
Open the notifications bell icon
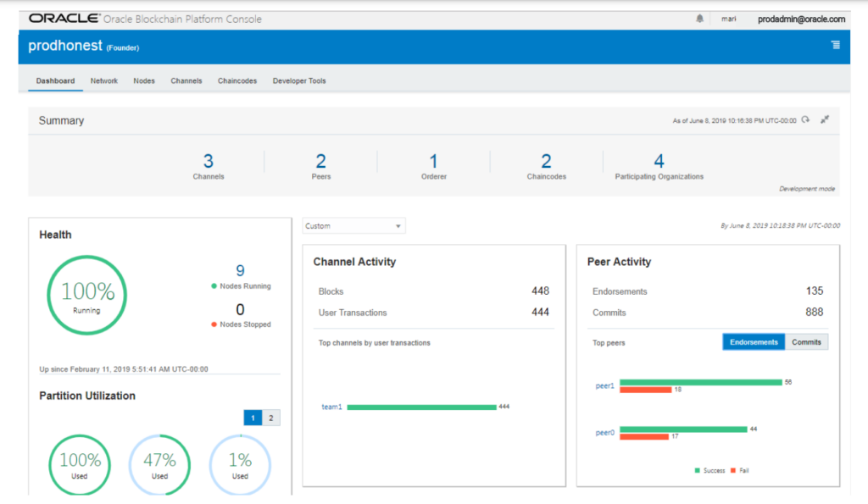click(700, 18)
